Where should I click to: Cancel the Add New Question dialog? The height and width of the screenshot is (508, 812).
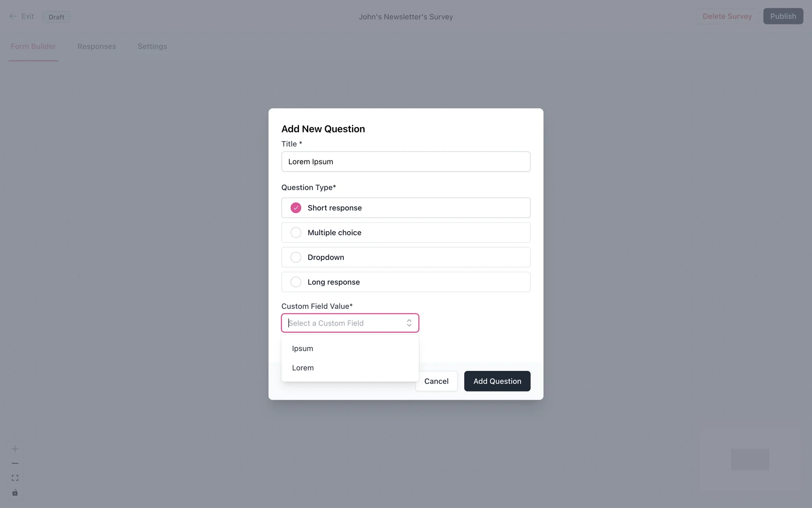pyautogui.click(x=436, y=381)
